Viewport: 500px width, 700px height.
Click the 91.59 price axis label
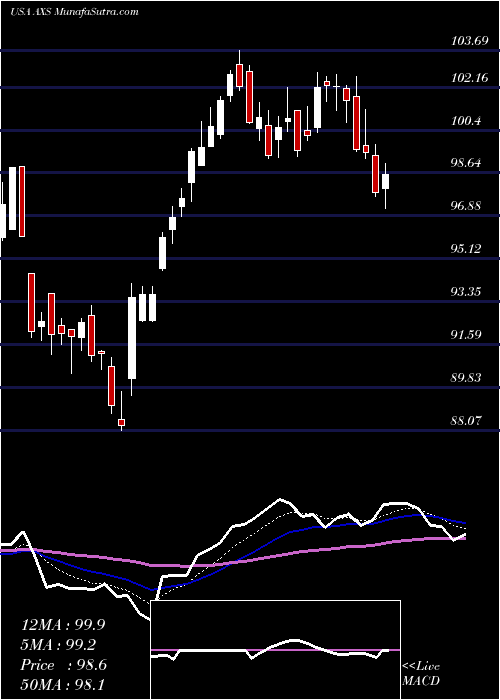point(467,335)
